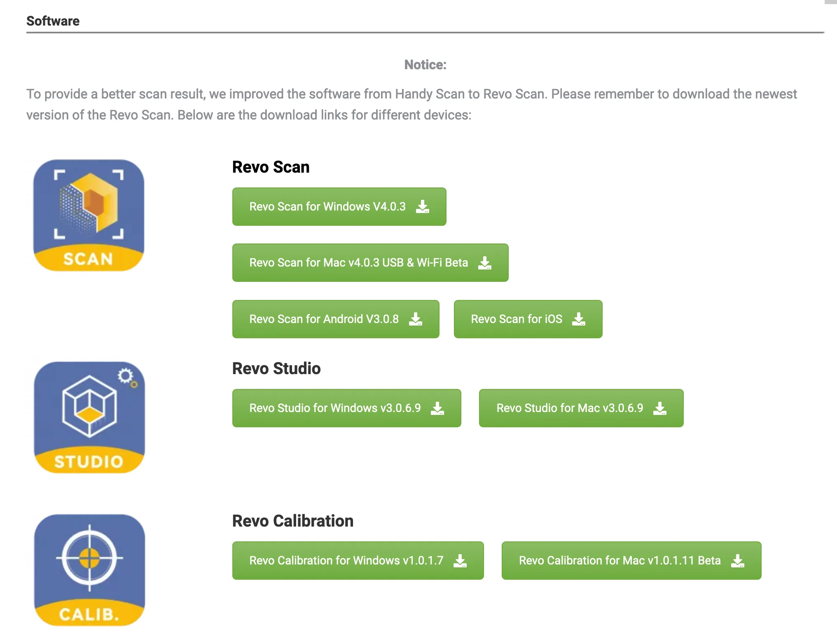Image resolution: width=837 pixels, height=644 pixels.
Task: Download Revo Scan for Android V3.0.8
Action: pyautogui.click(x=336, y=319)
